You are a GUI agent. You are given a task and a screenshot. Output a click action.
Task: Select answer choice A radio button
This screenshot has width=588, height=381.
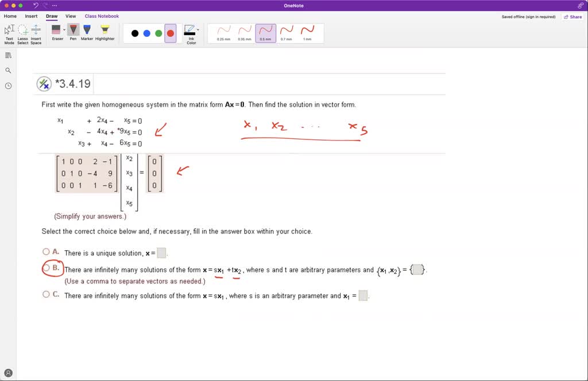pyautogui.click(x=46, y=251)
